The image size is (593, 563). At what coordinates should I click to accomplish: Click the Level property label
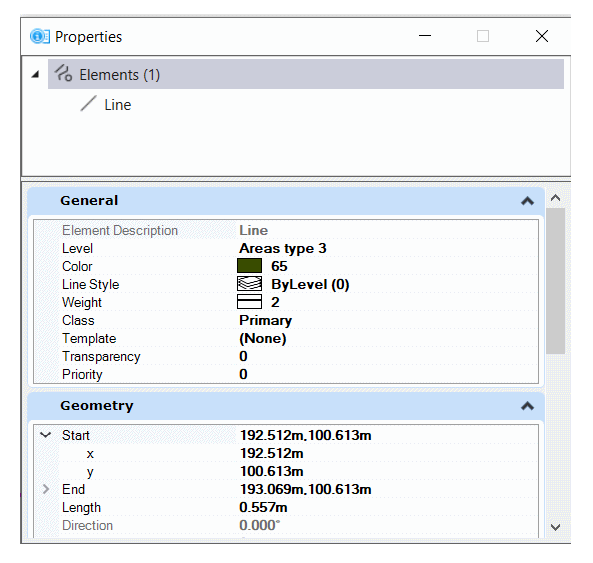(77, 248)
